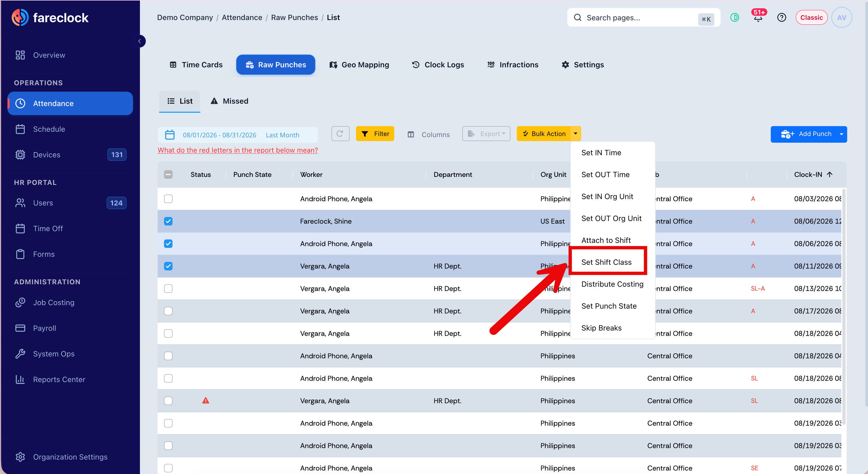868x474 pixels.
Task: Open the red letters help link
Action: click(x=237, y=150)
